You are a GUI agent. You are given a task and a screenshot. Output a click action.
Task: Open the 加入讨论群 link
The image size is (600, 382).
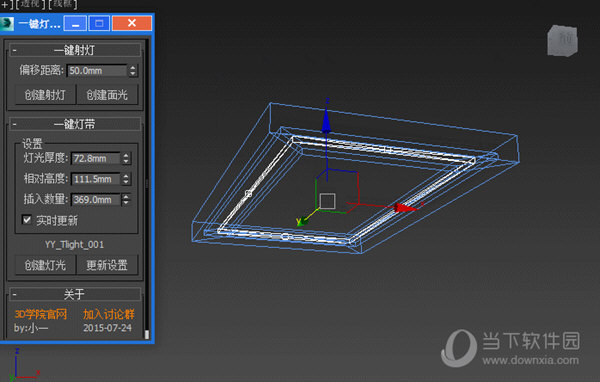(x=109, y=314)
